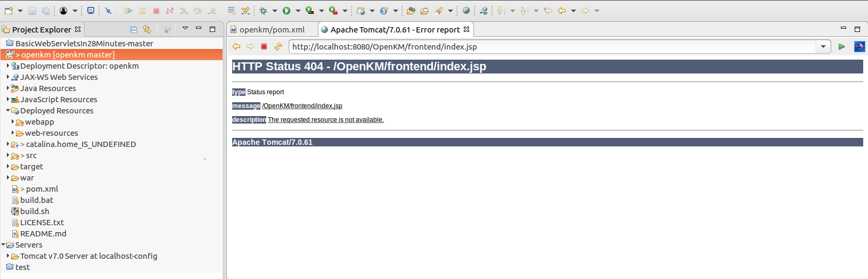This screenshot has height=279, width=868.
Task: Toggle Use Step Filters icon
Action: (x=245, y=11)
